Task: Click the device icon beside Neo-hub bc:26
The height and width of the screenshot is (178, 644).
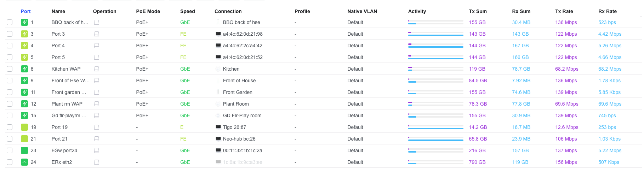Action: (x=218, y=139)
